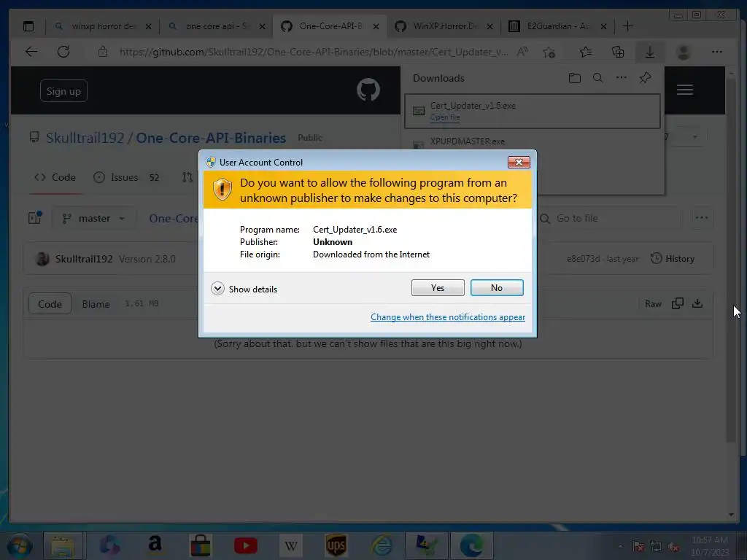
Task: Open the master branch dropdown
Action: tap(94, 218)
